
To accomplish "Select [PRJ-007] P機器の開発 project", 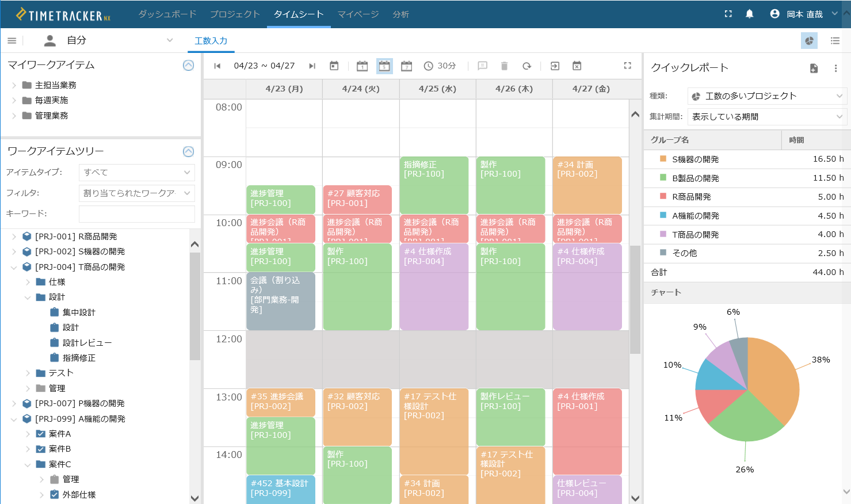I will [79, 403].
